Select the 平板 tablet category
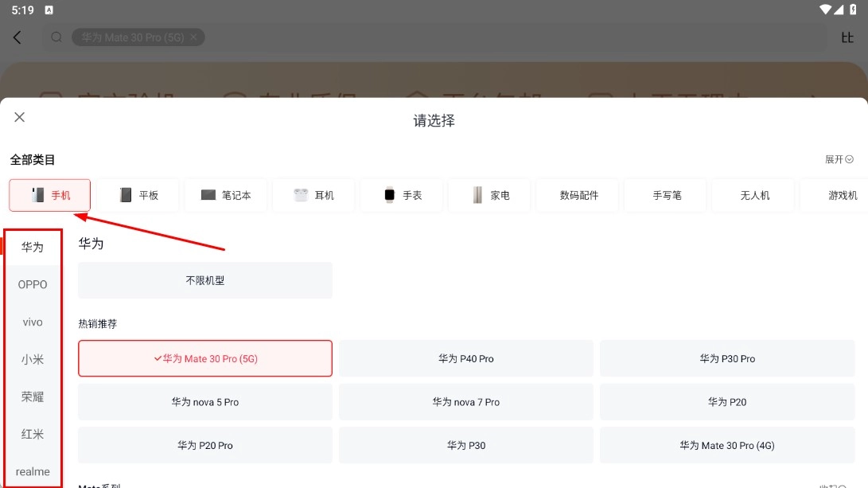 pyautogui.click(x=138, y=195)
